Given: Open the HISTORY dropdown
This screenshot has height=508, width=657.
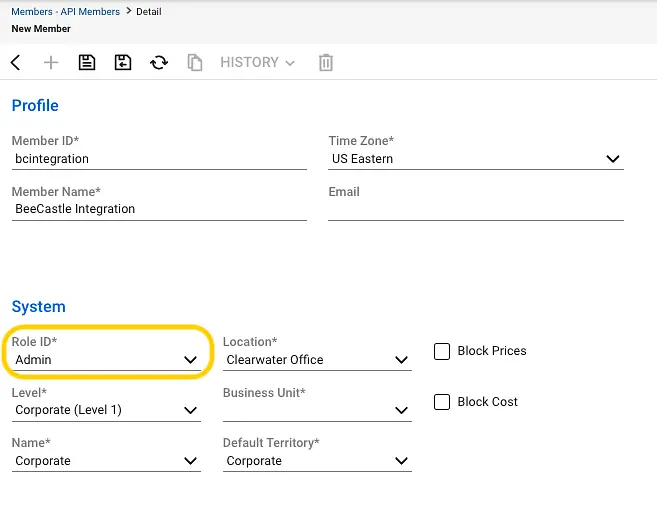Looking at the screenshot, I should coord(257,62).
